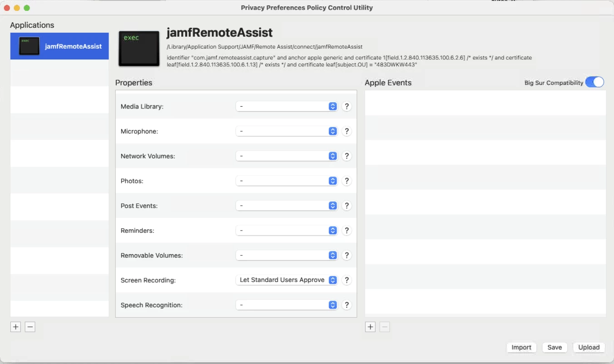614x364 pixels.
Task: Remove selected application with minus button
Action: [30, 327]
